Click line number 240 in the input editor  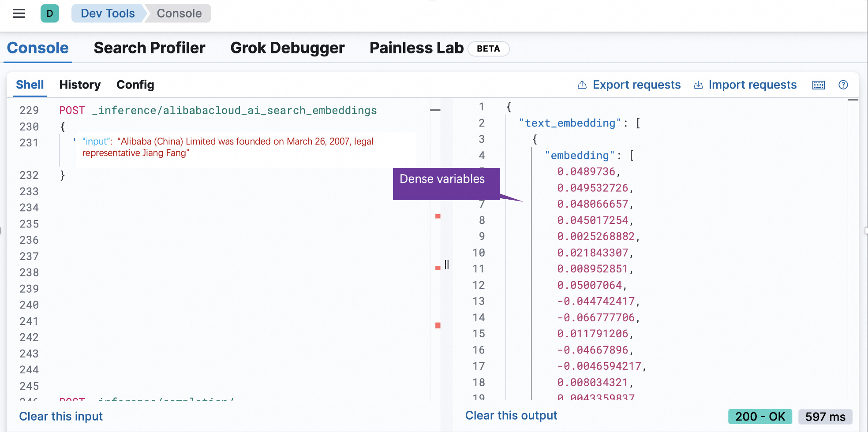click(x=29, y=305)
